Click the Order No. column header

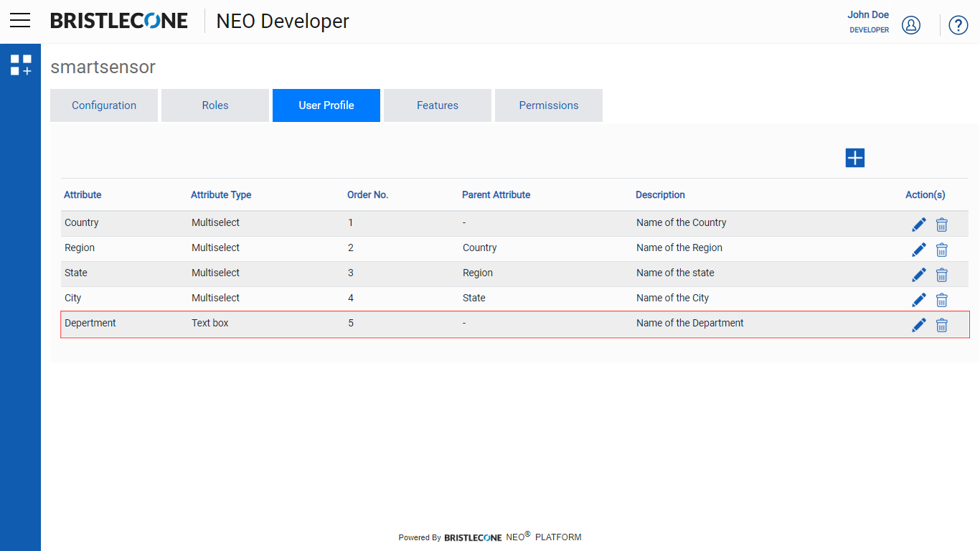click(x=368, y=194)
